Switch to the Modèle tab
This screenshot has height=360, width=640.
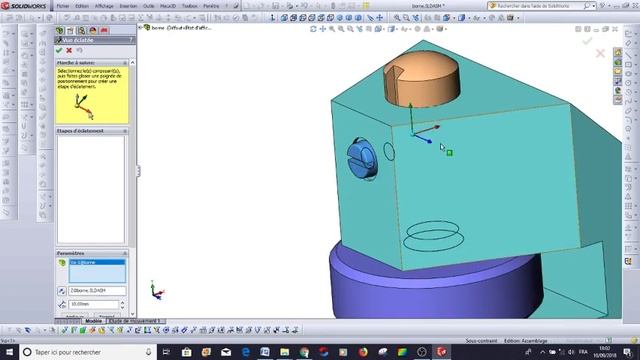click(93, 321)
